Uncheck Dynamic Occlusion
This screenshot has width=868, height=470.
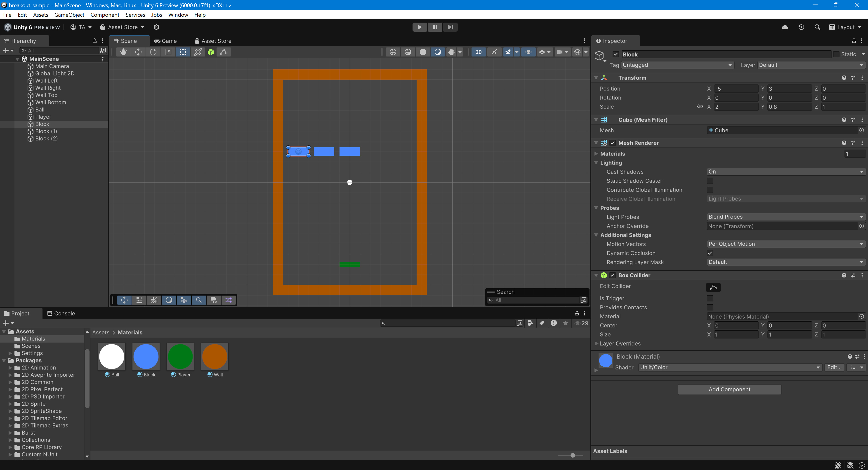click(x=710, y=253)
